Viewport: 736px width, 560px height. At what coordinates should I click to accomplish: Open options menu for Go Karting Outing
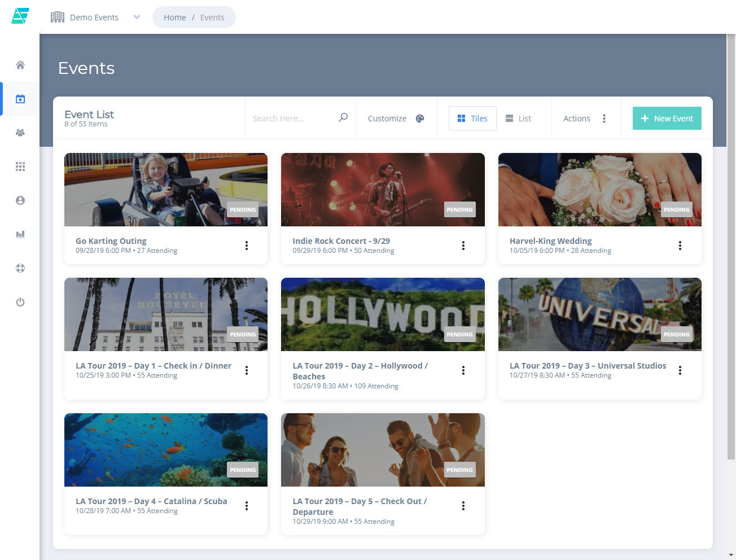click(x=247, y=246)
